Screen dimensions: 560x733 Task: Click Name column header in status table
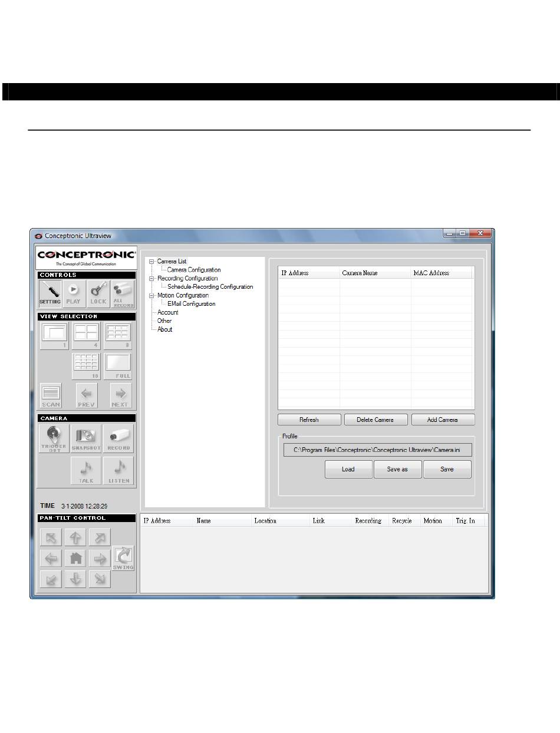click(x=223, y=521)
